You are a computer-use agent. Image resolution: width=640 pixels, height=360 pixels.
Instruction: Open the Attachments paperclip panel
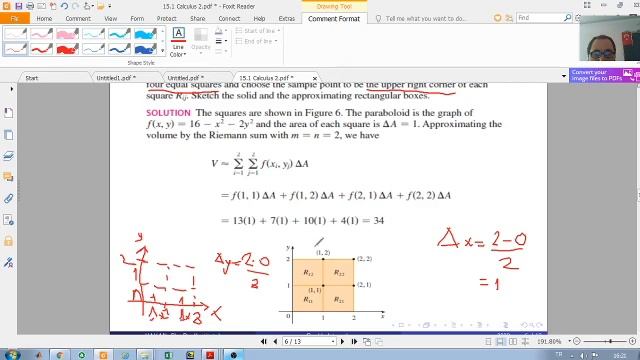click(9, 198)
